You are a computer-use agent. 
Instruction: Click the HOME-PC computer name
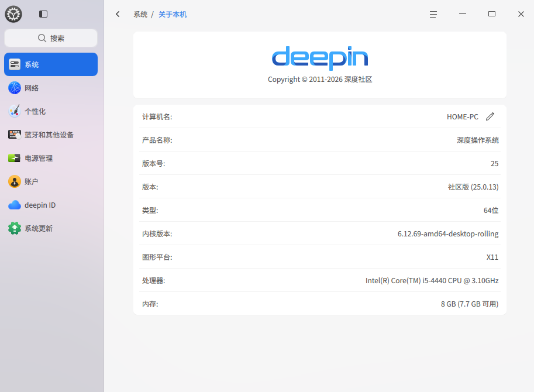click(x=463, y=117)
